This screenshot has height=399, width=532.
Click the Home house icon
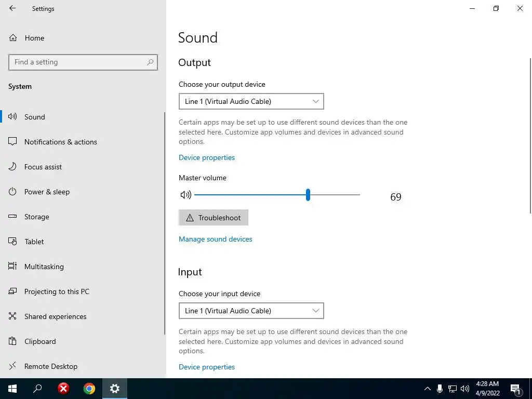point(13,37)
